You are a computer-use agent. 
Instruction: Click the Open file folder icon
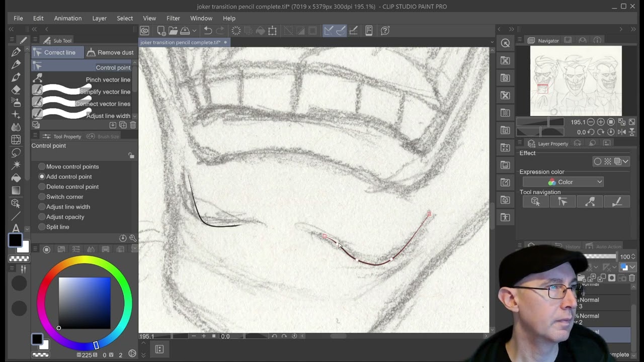click(x=173, y=31)
